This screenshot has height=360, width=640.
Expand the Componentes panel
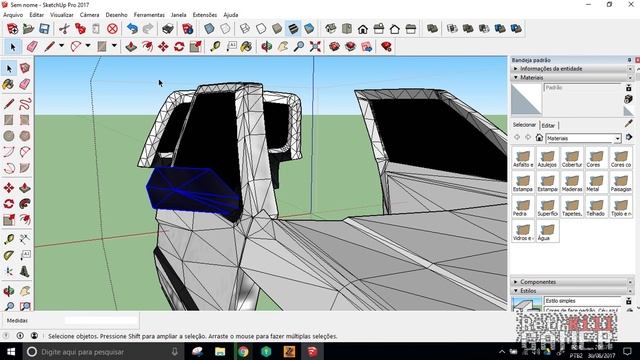[x=573, y=282]
